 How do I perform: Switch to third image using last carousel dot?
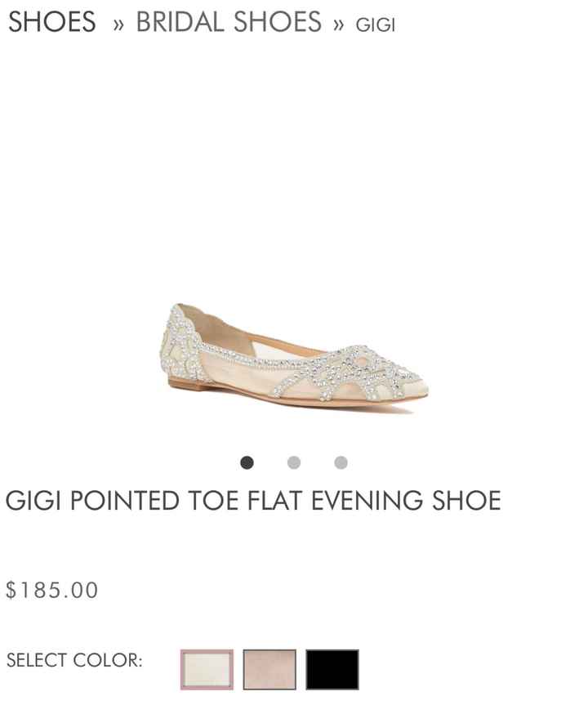[x=341, y=463]
